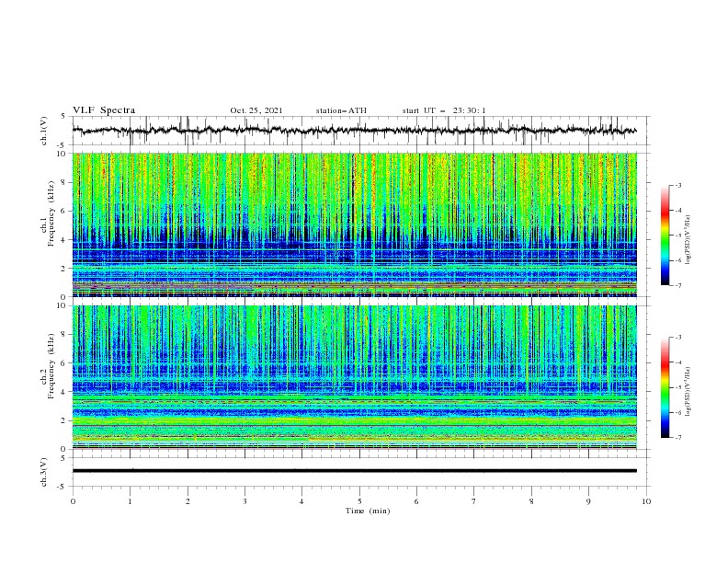Image resolution: width=728 pixels, height=563 pixels.
Task: Click the "ch.1(V)" waveform axis label
Action: pos(44,131)
